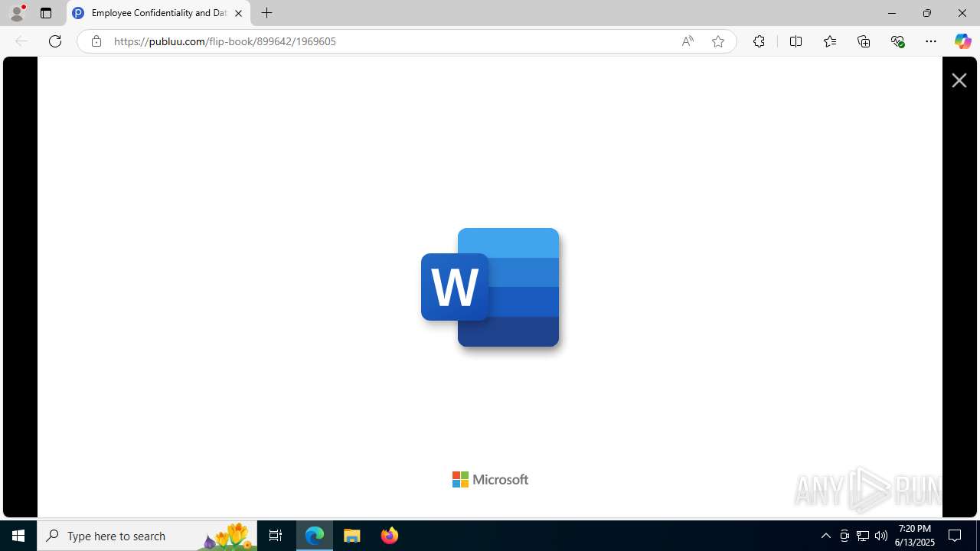Viewport: 980px width, 551px height.
Task: Click the taskbar search box
Action: [147, 536]
